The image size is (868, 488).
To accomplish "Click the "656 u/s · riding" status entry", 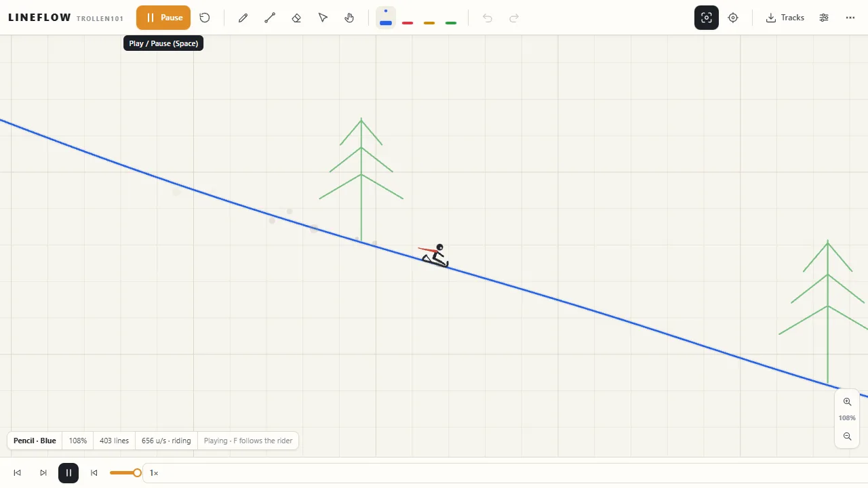I will pos(166,441).
